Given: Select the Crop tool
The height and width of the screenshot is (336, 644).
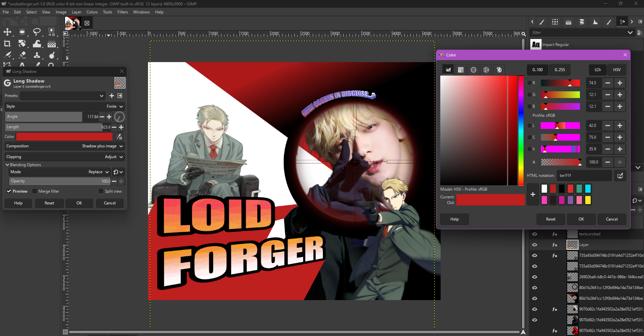Looking at the screenshot, I should pos(7,44).
